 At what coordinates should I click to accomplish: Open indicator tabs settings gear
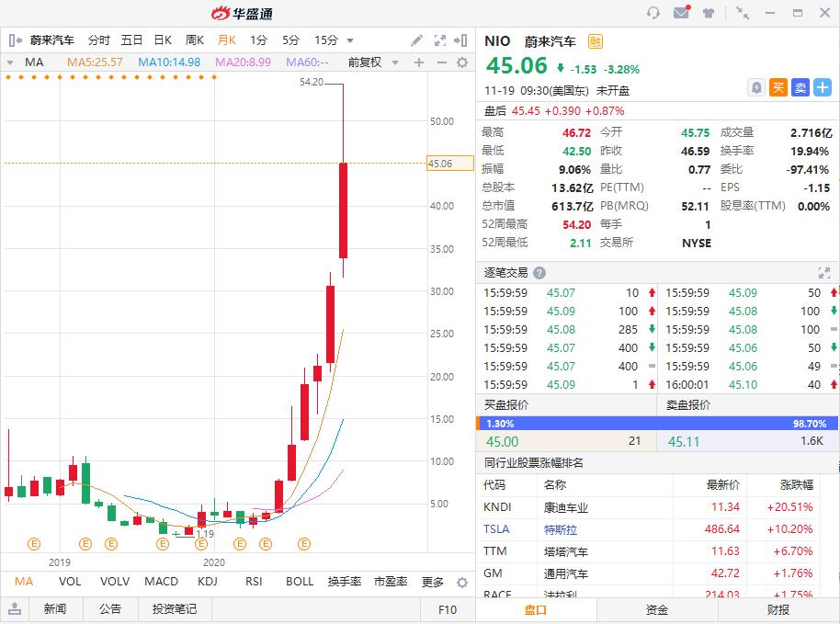(x=461, y=583)
